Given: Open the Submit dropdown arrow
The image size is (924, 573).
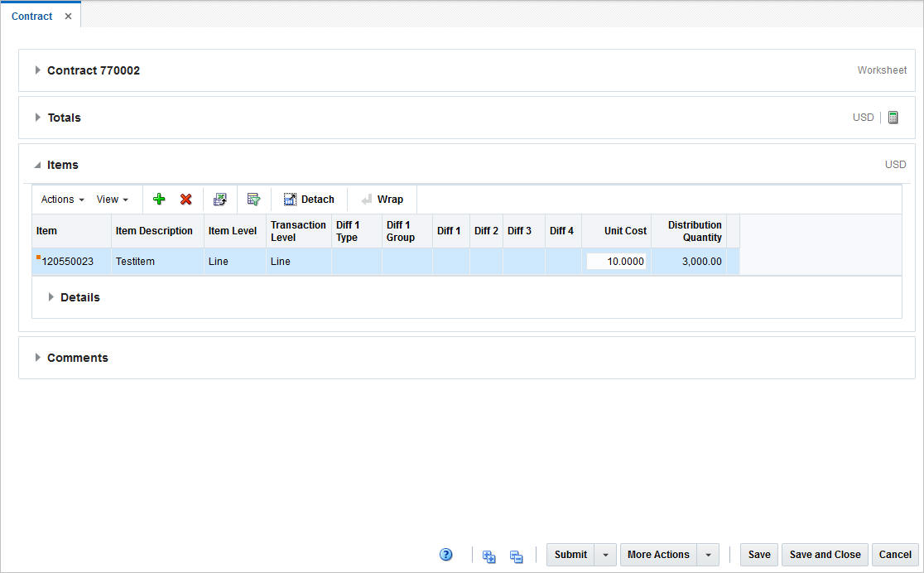Looking at the screenshot, I should (x=605, y=555).
